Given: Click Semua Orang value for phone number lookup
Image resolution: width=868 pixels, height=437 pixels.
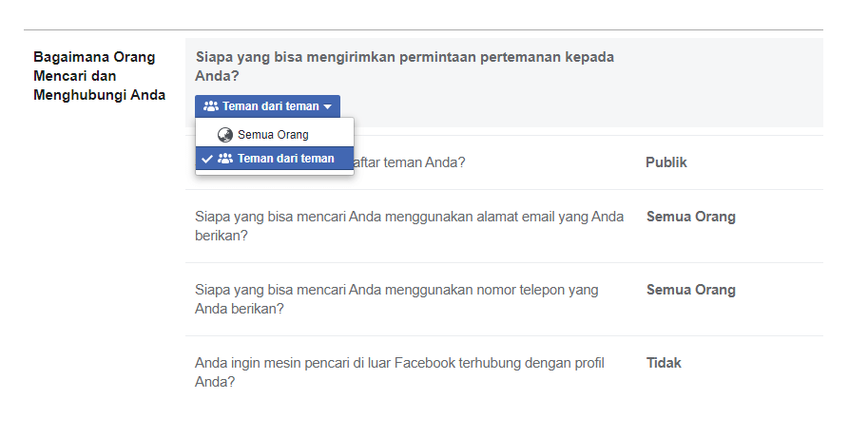Looking at the screenshot, I should click(691, 290).
